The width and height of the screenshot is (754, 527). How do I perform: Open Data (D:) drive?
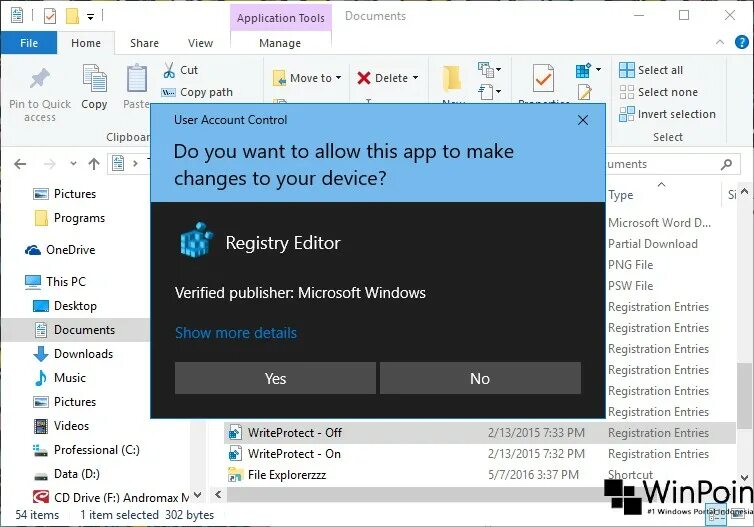click(67, 474)
